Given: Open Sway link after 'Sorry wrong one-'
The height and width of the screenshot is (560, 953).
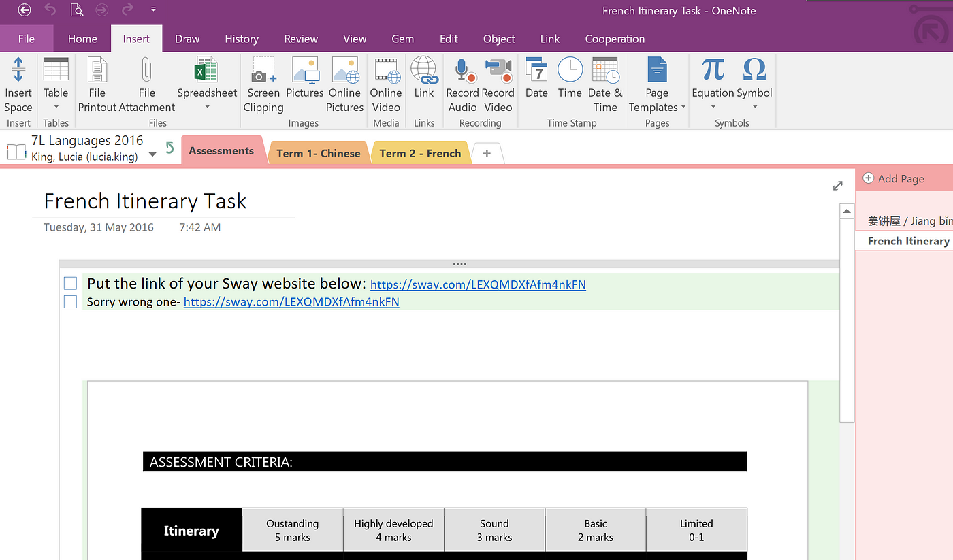Looking at the screenshot, I should coord(291,301).
